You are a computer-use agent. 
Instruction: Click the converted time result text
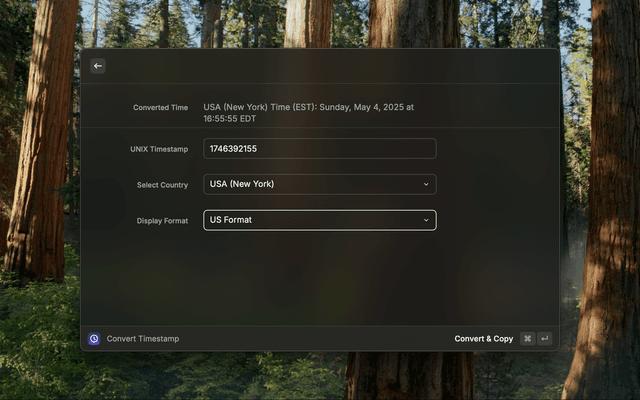(308, 107)
